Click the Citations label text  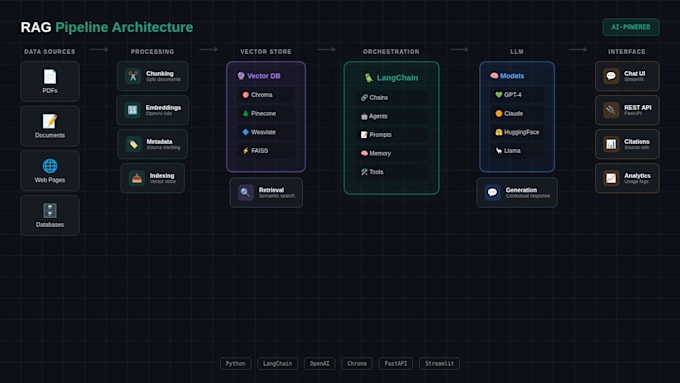coord(637,142)
